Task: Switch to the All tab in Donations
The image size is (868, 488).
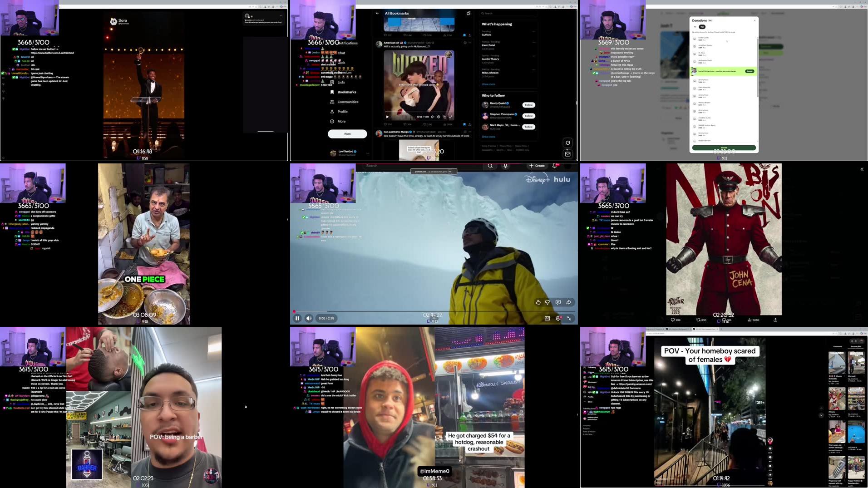Action: (695, 27)
